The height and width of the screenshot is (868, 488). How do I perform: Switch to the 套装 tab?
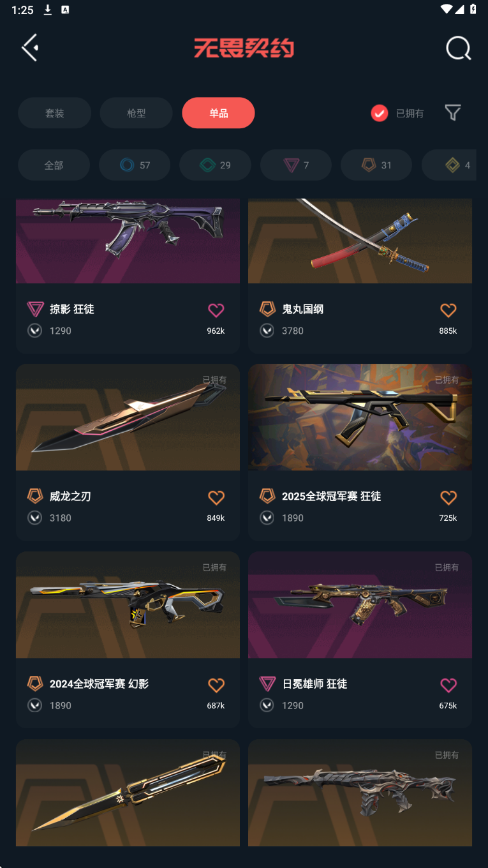click(54, 113)
